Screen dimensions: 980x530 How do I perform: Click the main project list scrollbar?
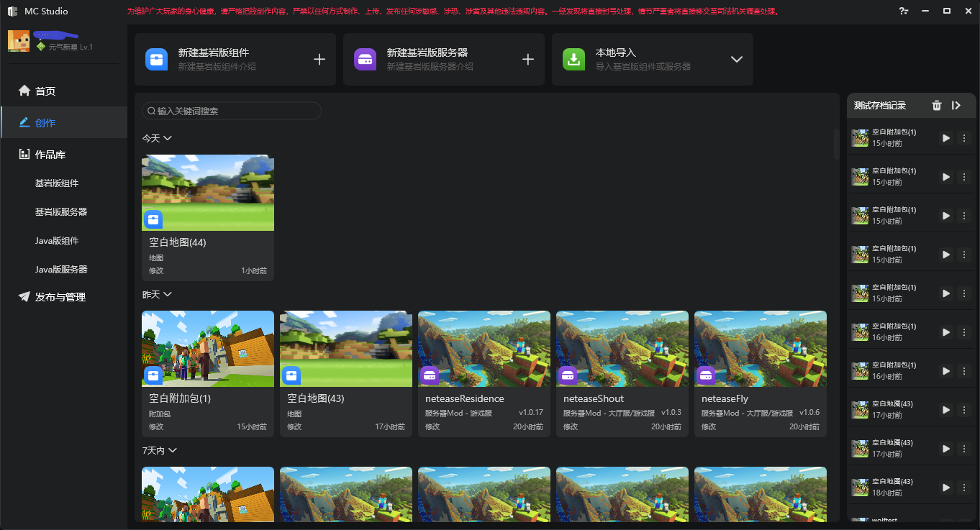[x=836, y=144]
